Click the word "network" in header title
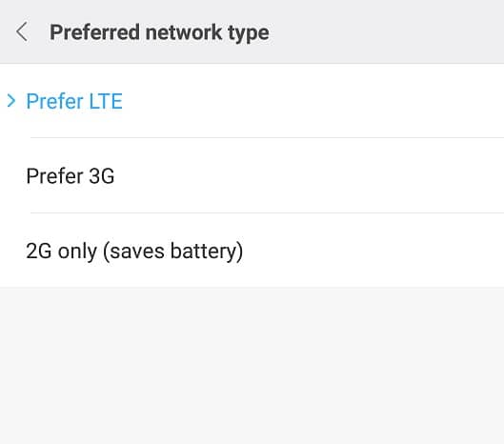 click(x=184, y=32)
